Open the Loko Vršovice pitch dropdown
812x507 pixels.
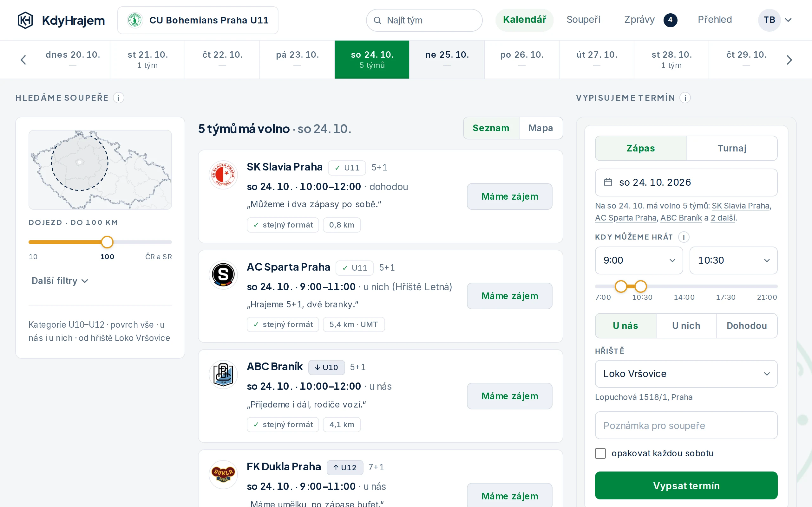click(x=686, y=374)
